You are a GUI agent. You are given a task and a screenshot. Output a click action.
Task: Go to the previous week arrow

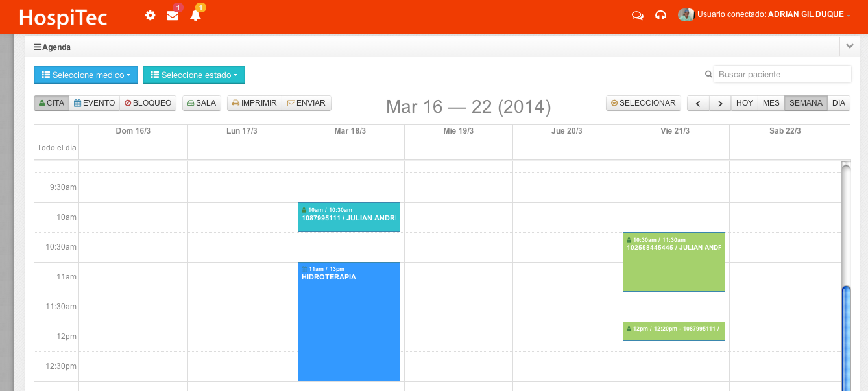coord(698,103)
